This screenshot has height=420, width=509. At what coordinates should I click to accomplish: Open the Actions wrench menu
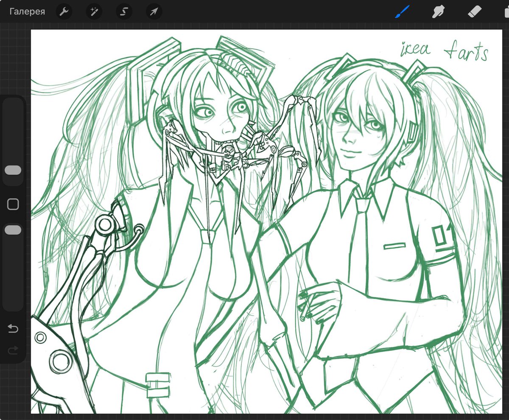point(64,11)
